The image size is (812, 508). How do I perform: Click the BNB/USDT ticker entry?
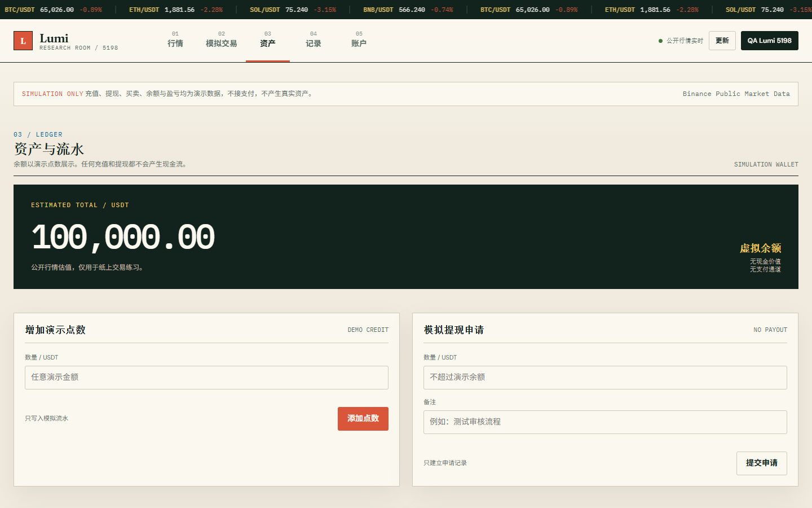(x=408, y=10)
